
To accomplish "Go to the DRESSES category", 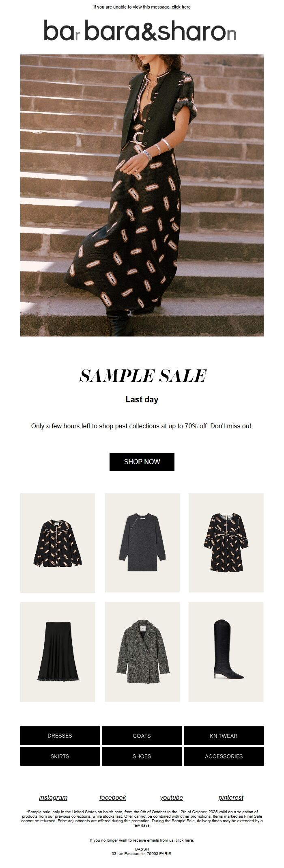I will 60,735.
